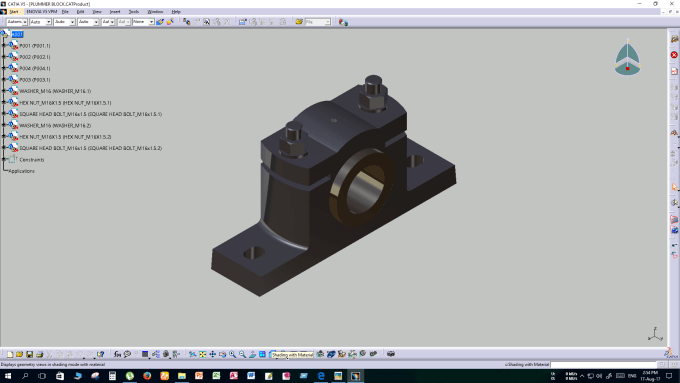Open Firefox from the Windows taskbar
The height and width of the screenshot is (383, 680).
click(147, 376)
